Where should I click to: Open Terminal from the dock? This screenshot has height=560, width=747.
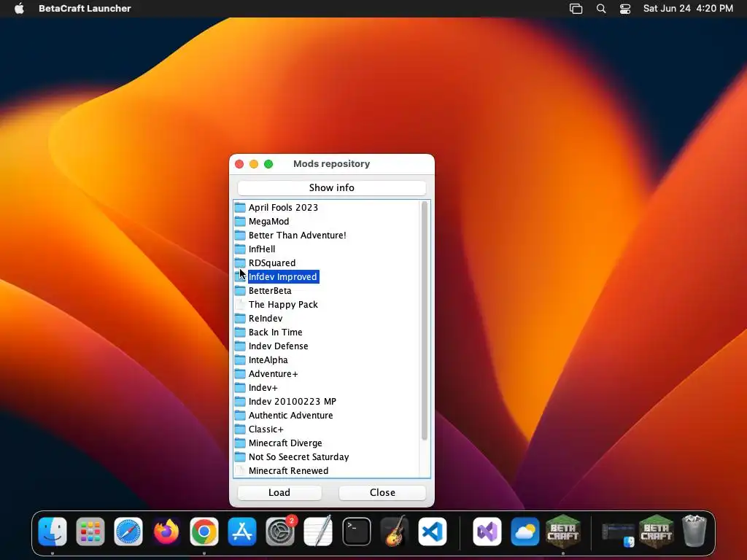(x=356, y=532)
